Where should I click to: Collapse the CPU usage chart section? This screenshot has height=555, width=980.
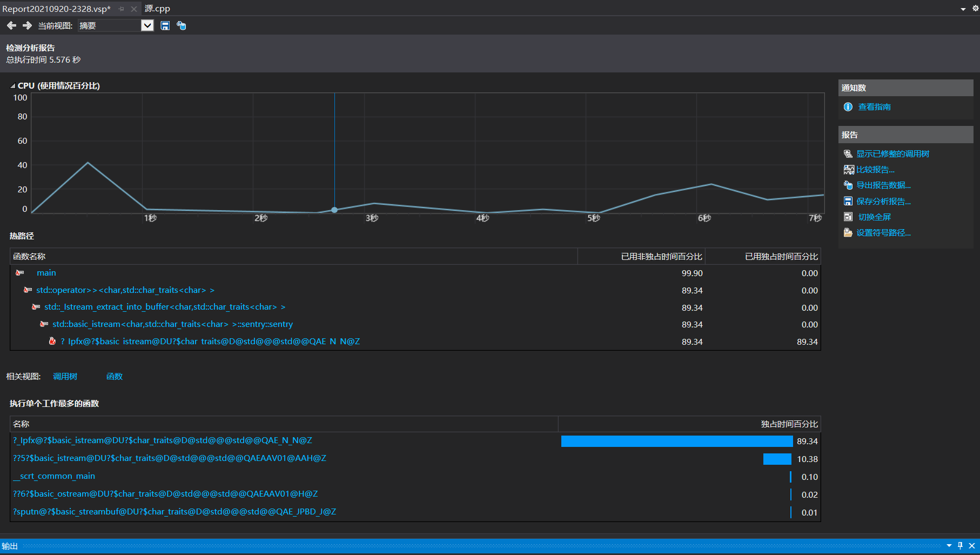12,86
